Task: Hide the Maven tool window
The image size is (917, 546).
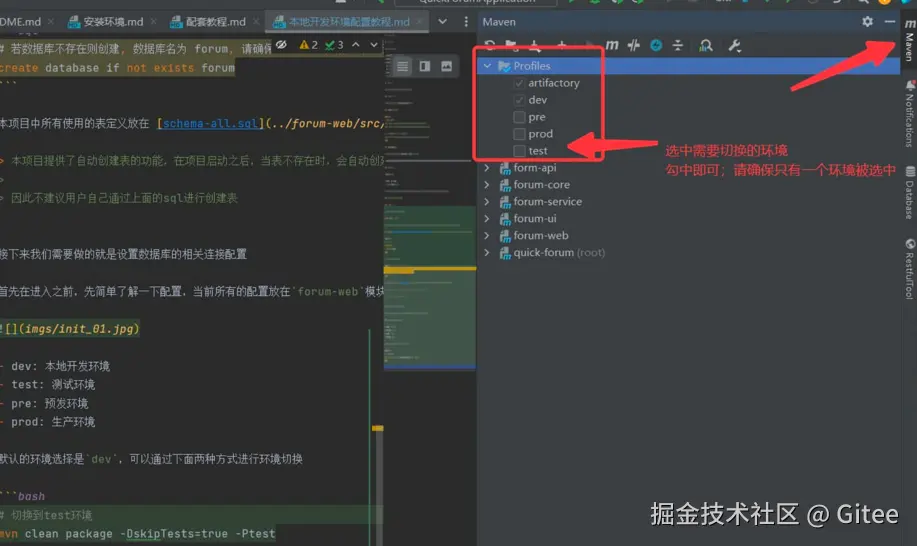Action: [x=890, y=22]
